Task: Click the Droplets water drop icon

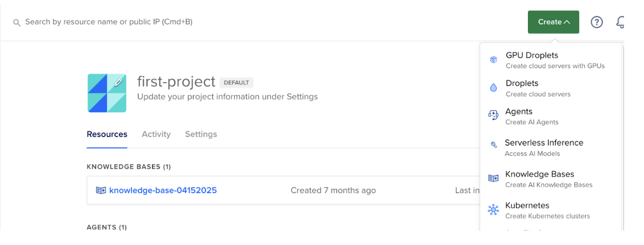Action: point(493,88)
